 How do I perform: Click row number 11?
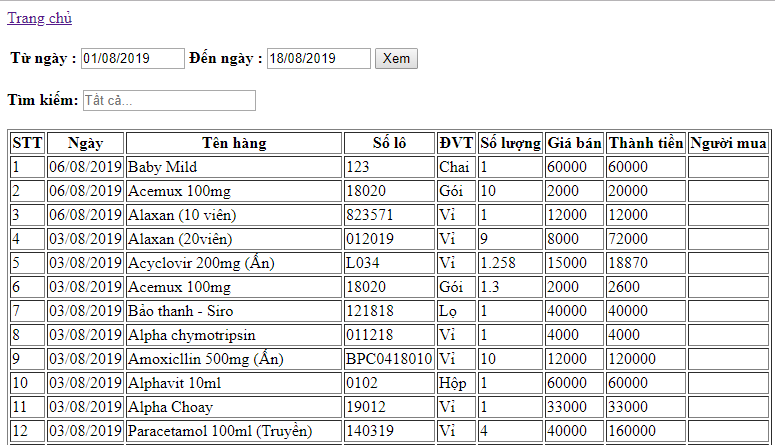28,407
